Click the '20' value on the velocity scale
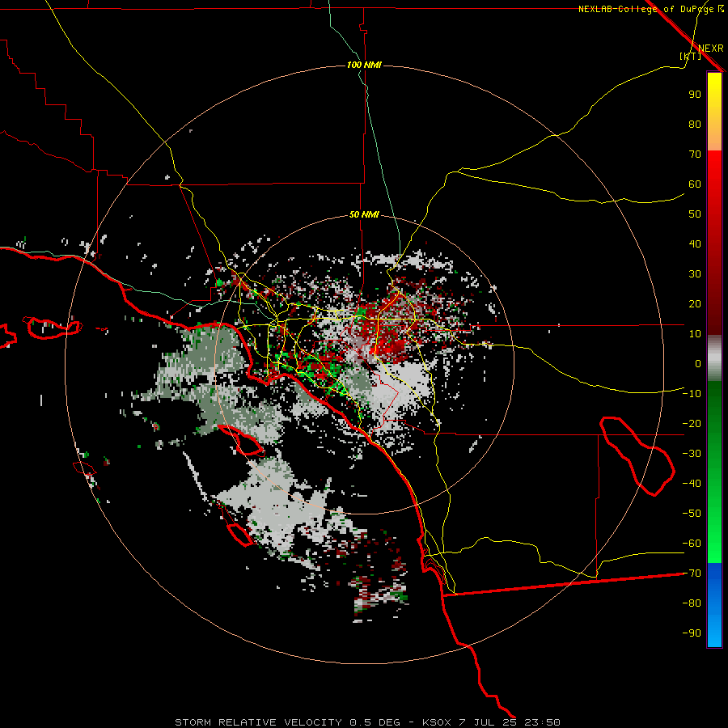This screenshot has height=728, width=728. click(x=695, y=304)
